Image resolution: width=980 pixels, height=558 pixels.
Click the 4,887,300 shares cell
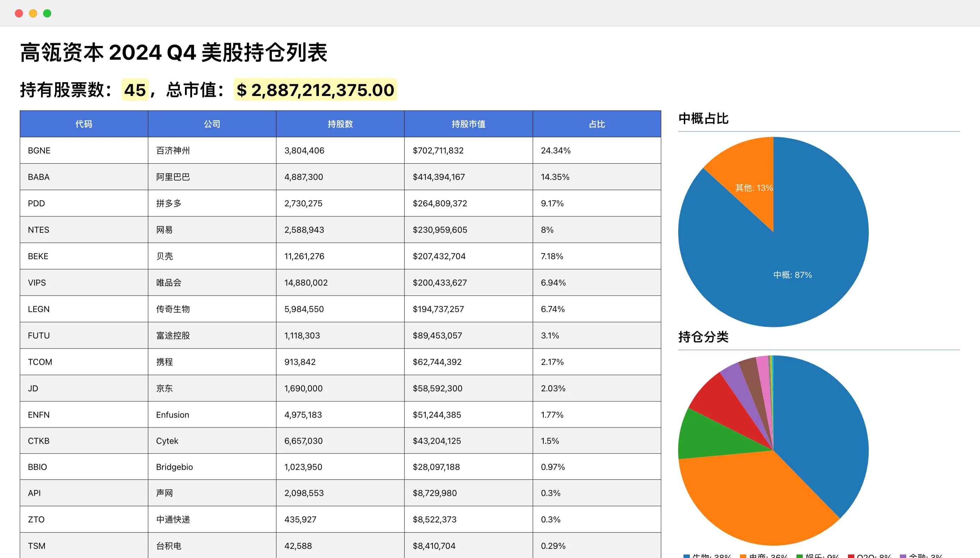point(340,177)
